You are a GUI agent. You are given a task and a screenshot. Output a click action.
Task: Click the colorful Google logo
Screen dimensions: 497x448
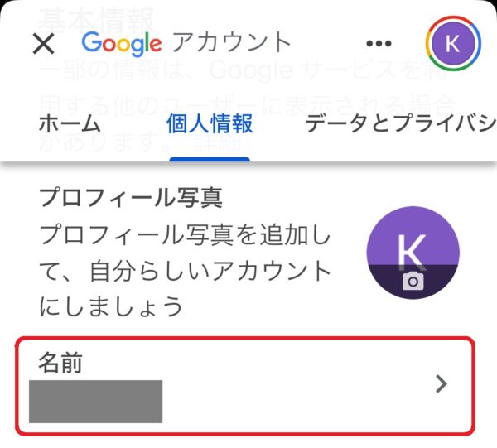pyautogui.click(x=122, y=44)
